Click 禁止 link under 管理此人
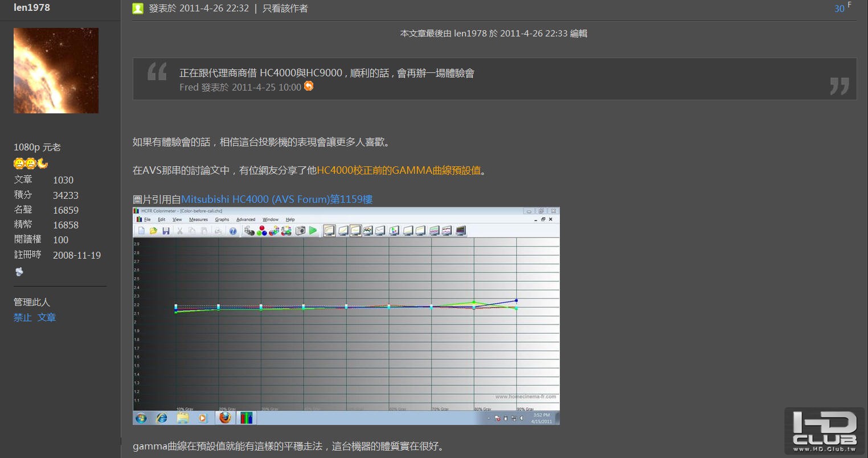This screenshot has width=868, height=458. 23,317
